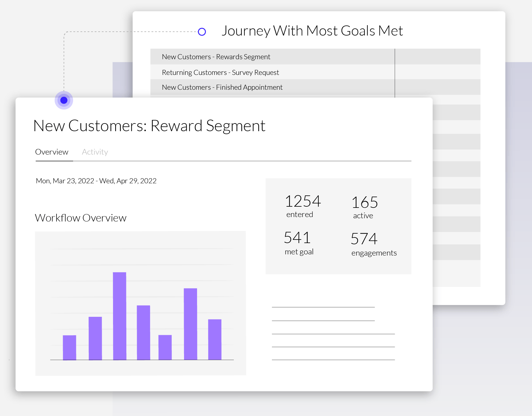Select the 165 active statistic

[364, 207]
